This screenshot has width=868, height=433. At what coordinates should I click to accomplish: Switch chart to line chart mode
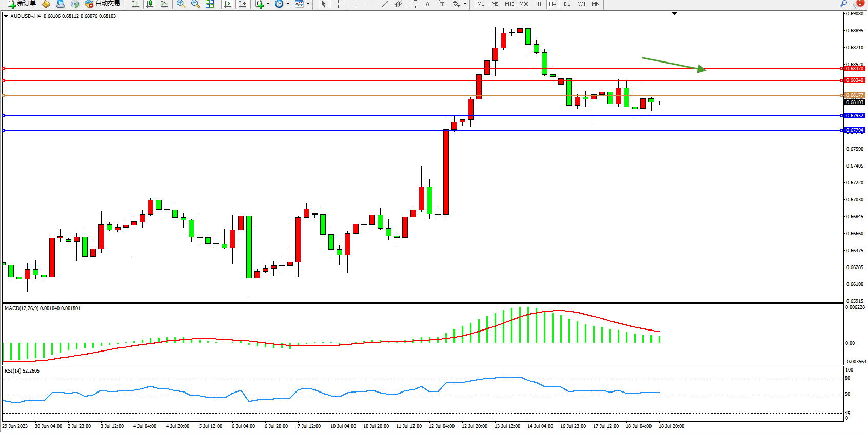click(x=164, y=4)
